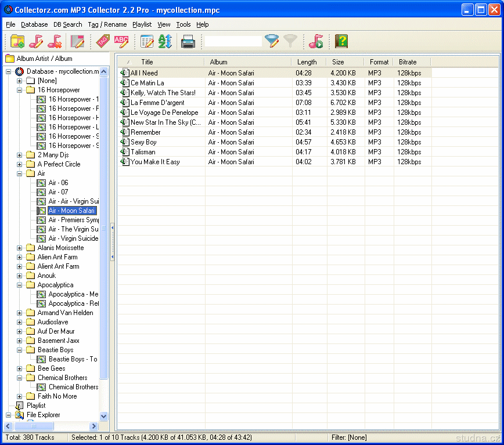Image resolution: width=504 pixels, height=445 pixels.
Task: Click the play track music-note icon
Action: coord(316,41)
